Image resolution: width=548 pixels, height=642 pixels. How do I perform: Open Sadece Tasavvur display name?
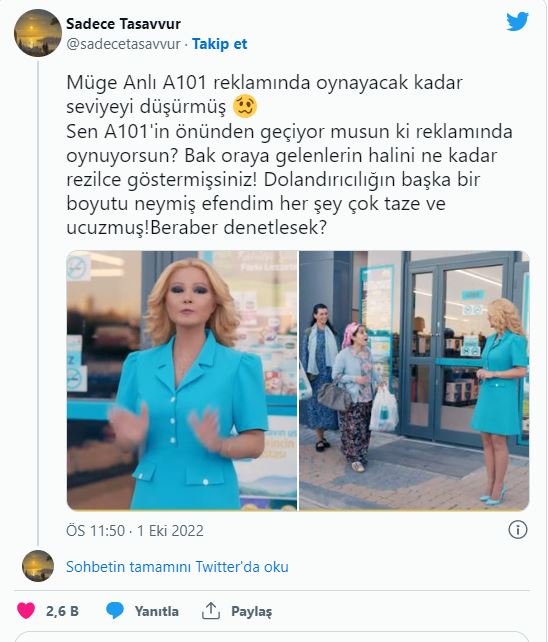(x=123, y=24)
